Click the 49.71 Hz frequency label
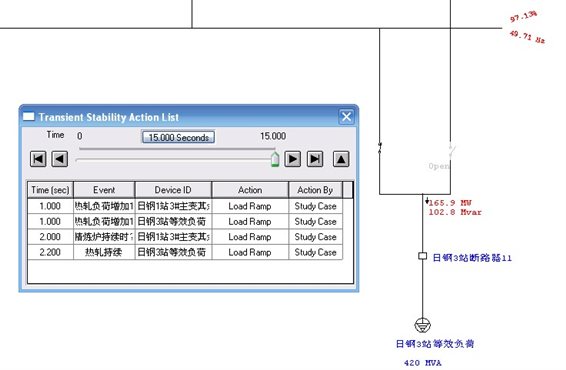This screenshot has width=566, height=370. [x=527, y=36]
